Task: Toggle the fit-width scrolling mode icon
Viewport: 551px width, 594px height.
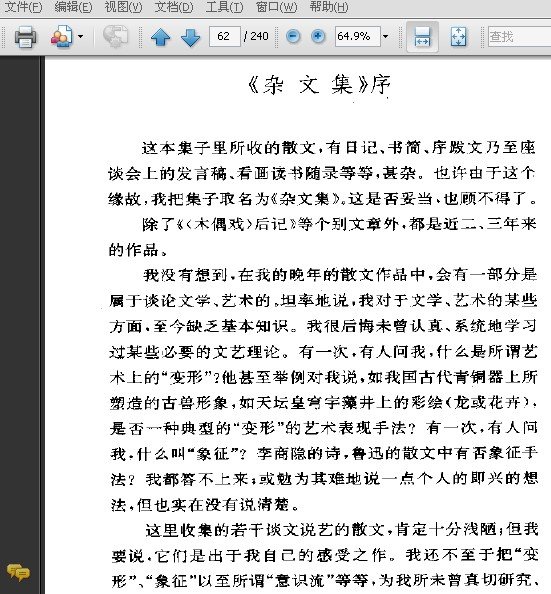Action: click(422, 37)
